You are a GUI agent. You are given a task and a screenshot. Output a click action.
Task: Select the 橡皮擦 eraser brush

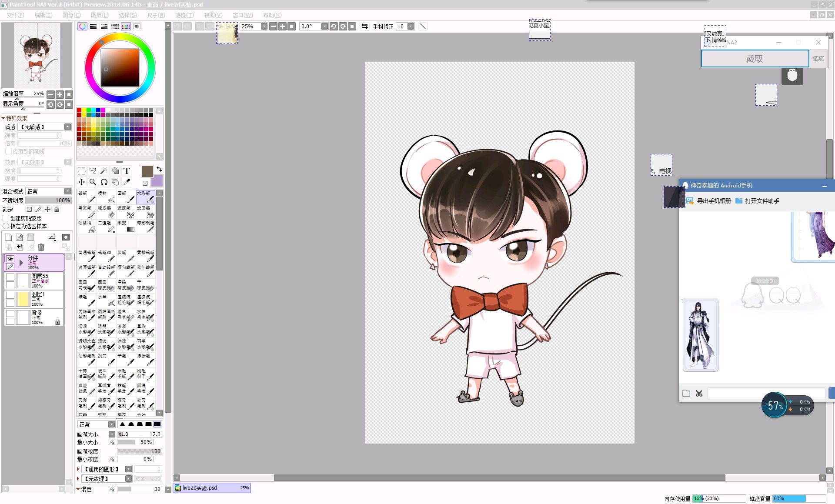coord(107,212)
